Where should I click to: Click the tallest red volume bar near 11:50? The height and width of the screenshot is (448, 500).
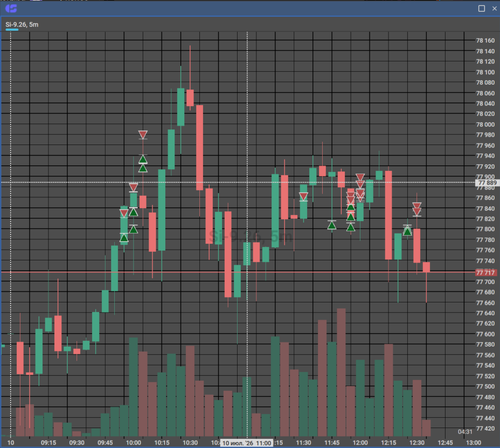(x=341, y=372)
